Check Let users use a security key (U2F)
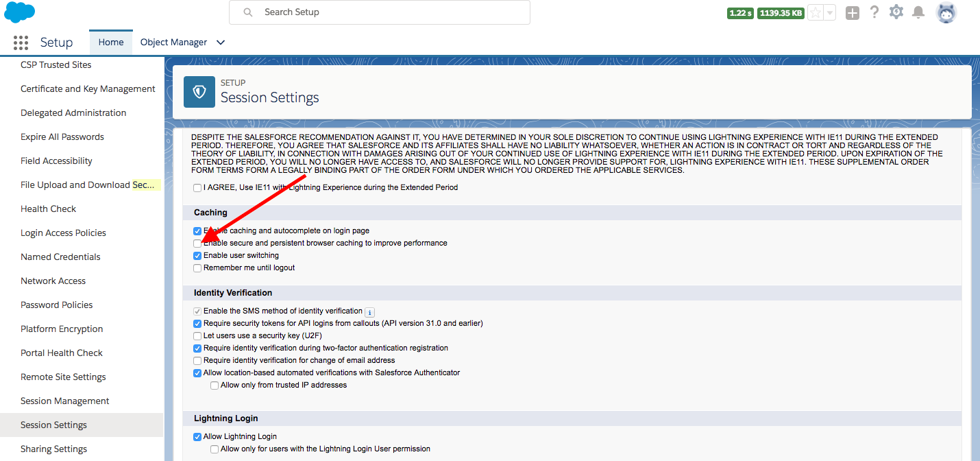980x461 pixels. 197,336
